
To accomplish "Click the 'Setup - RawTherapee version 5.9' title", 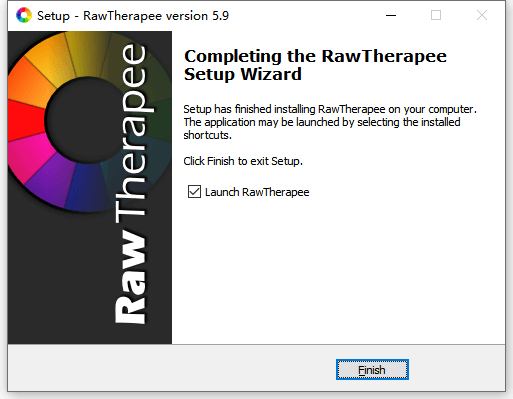I will (133, 16).
